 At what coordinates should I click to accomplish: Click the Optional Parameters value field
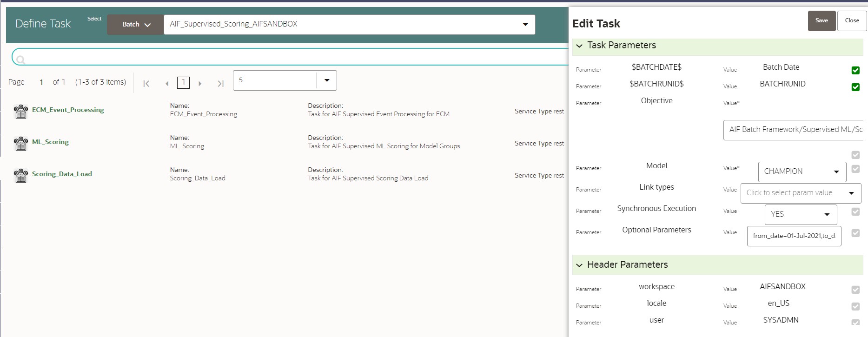click(x=794, y=236)
